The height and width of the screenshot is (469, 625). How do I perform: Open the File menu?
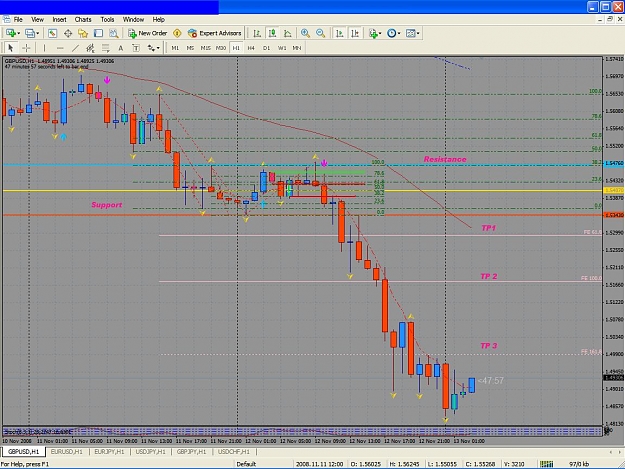pyautogui.click(x=18, y=19)
